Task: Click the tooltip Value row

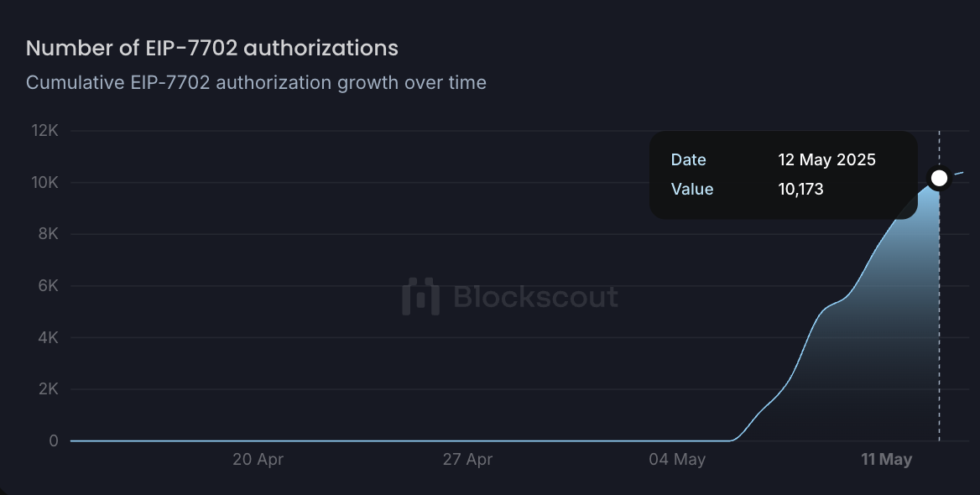Action: coord(755,189)
